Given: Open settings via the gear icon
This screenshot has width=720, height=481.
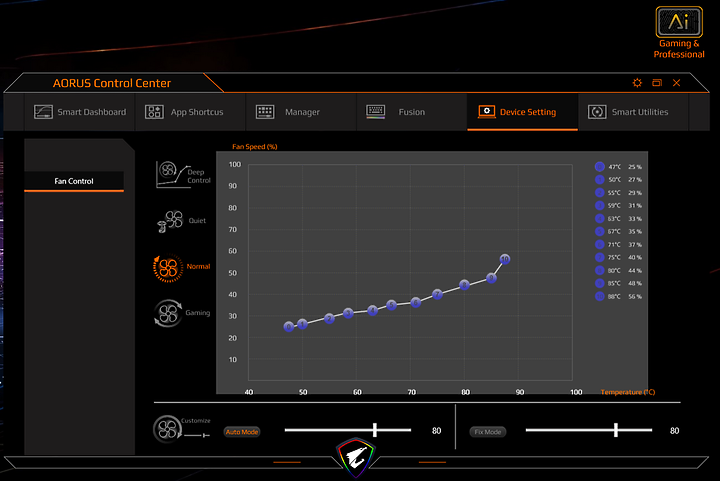Looking at the screenshot, I should (x=637, y=83).
